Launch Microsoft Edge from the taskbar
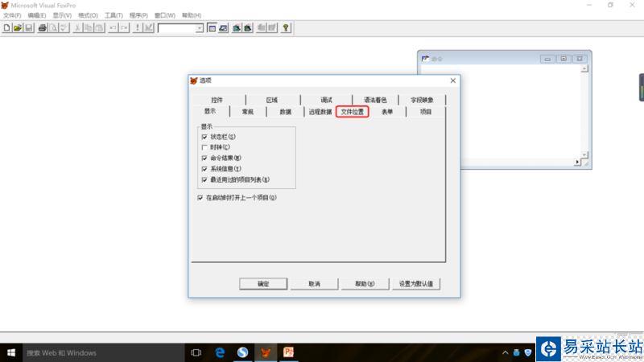The width and height of the screenshot is (644, 362). click(x=220, y=352)
